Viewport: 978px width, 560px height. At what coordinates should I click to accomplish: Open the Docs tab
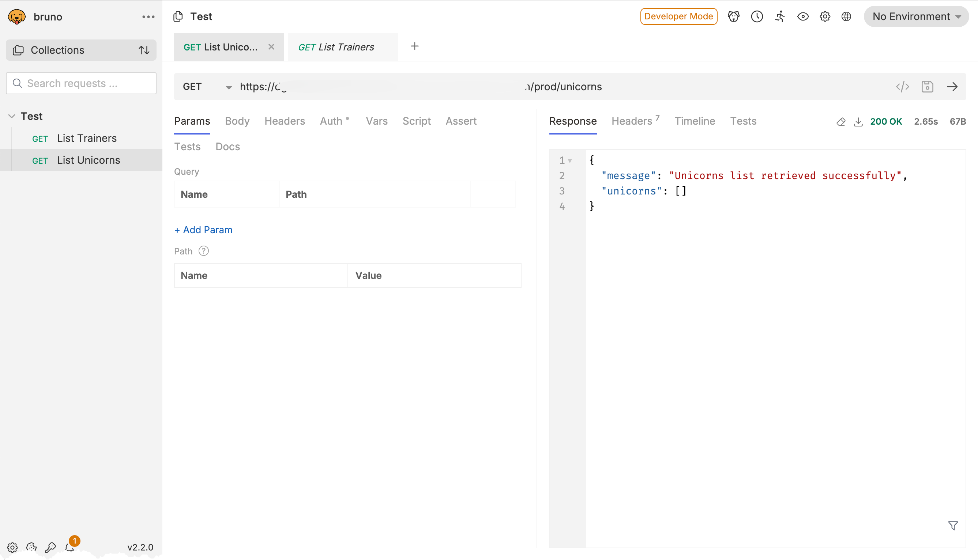coord(227,147)
